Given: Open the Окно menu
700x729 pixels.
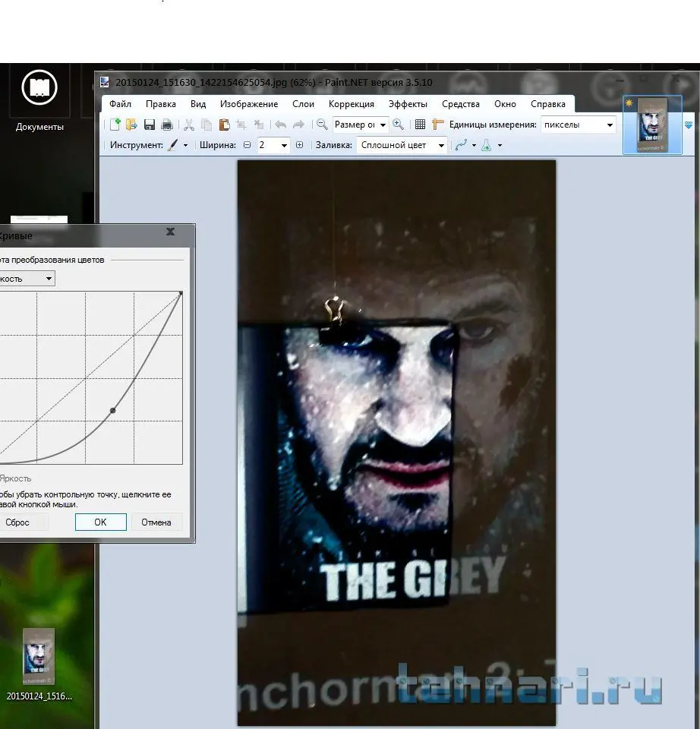Looking at the screenshot, I should click(505, 104).
